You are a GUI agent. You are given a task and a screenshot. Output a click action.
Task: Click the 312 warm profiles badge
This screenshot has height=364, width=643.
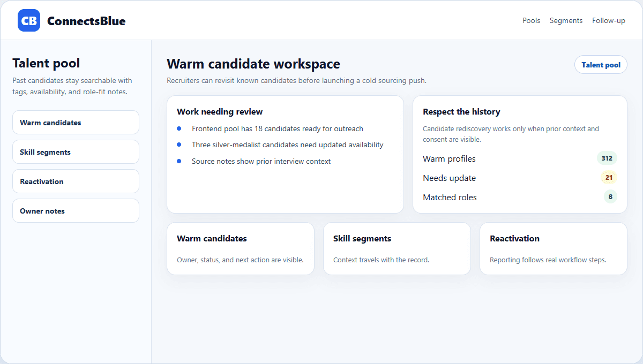click(x=607, y=158)
